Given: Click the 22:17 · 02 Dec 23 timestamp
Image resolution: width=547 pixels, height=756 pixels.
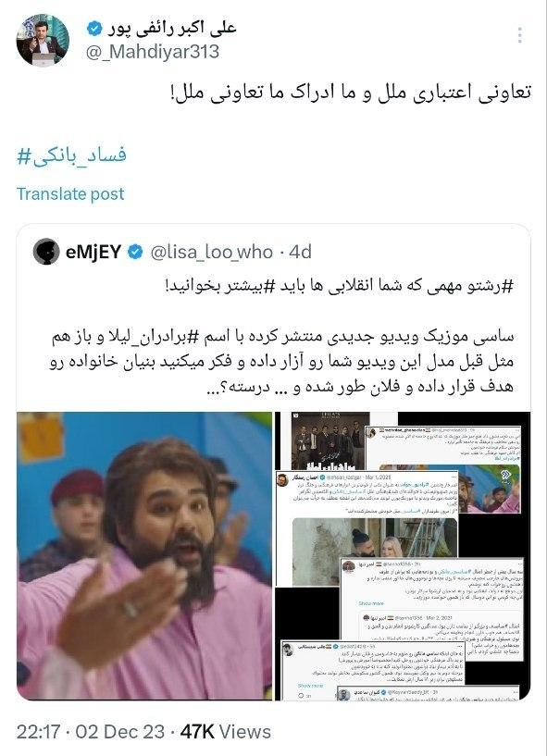Looking at the screenshot, I should [x=91, y=731].
